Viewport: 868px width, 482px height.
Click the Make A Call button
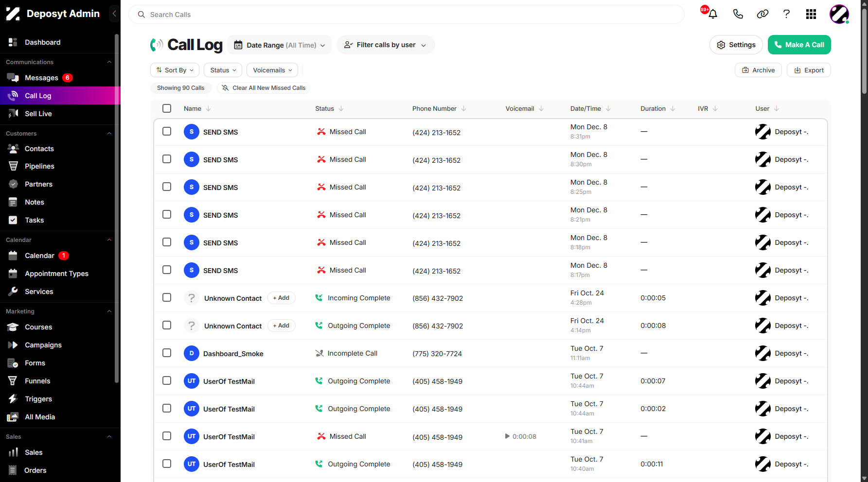pyautogui.click(x=799, y=45)
